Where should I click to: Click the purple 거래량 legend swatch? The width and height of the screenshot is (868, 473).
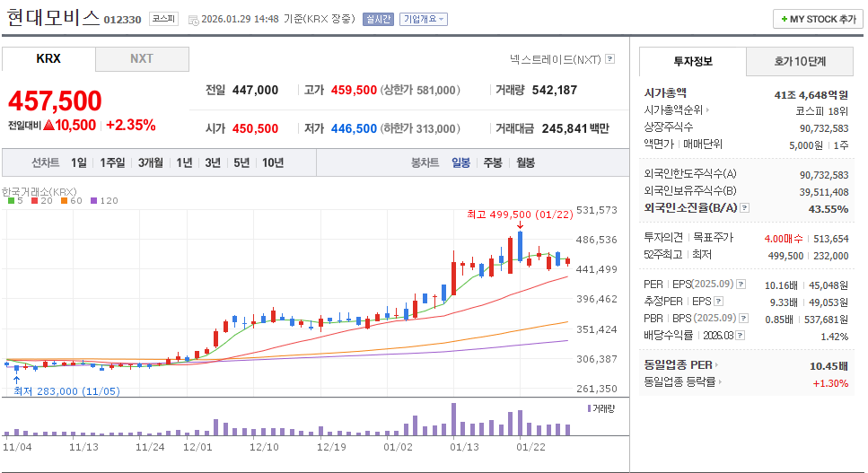(589, 408)
